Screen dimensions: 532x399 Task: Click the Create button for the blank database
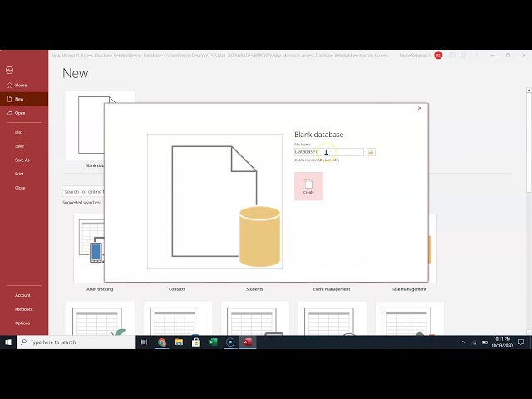coord(308,186)
